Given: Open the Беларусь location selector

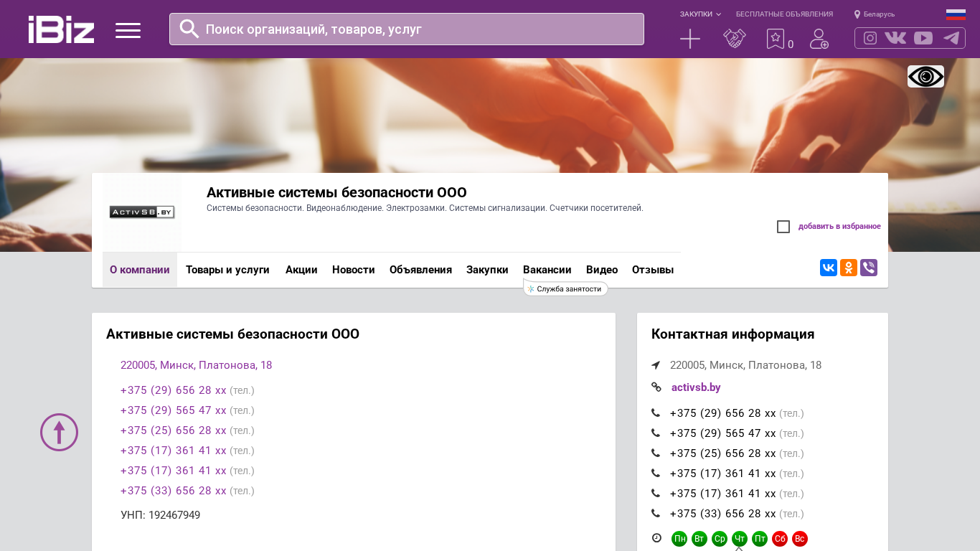Looking at the screenshot, I should pos(875,14).
